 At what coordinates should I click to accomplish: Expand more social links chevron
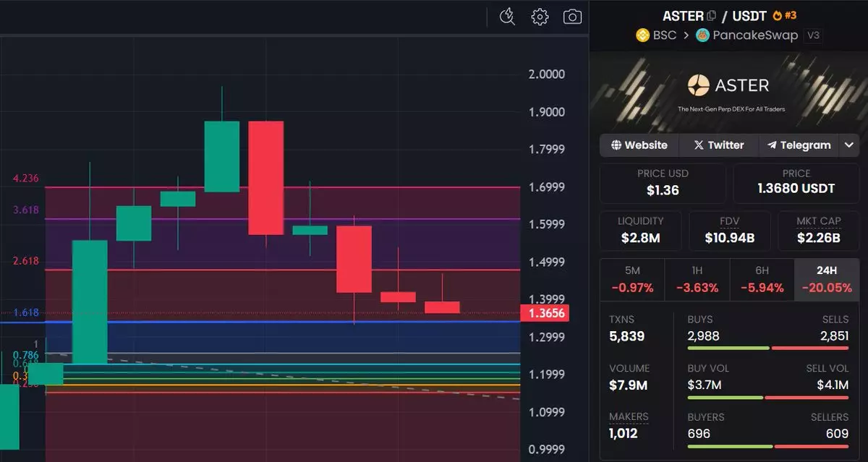848,145
